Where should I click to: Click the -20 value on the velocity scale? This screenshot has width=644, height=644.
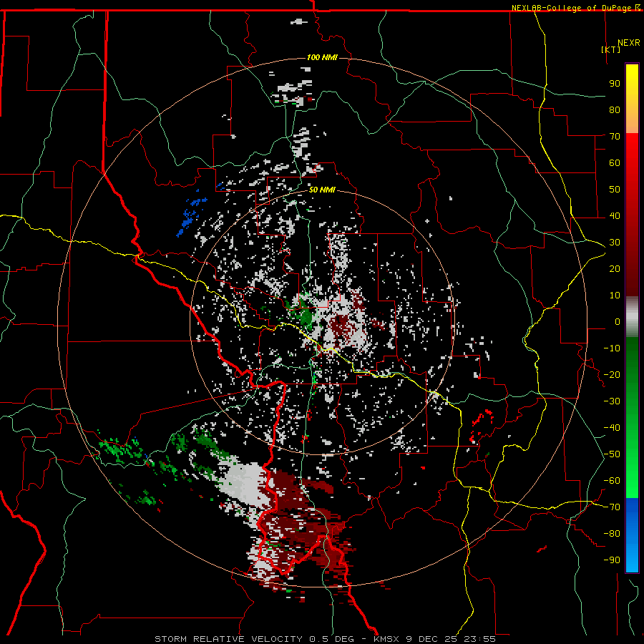point(612,375)
